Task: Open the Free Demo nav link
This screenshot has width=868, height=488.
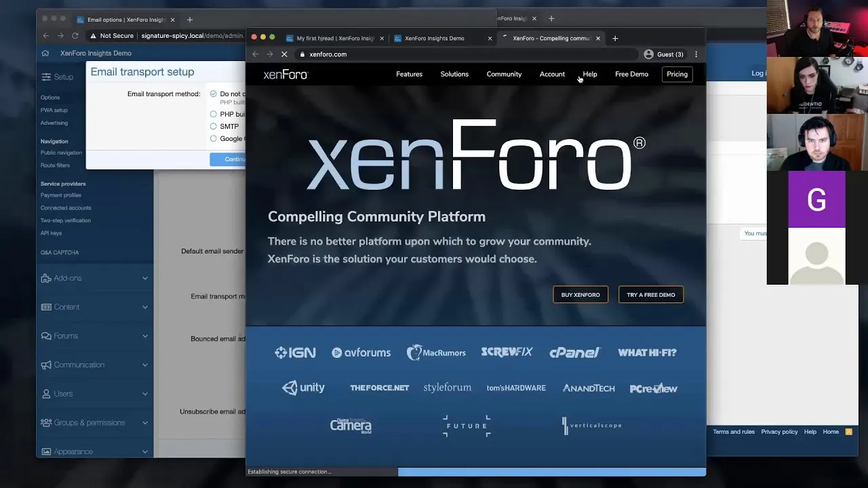Action: [631, 75]
